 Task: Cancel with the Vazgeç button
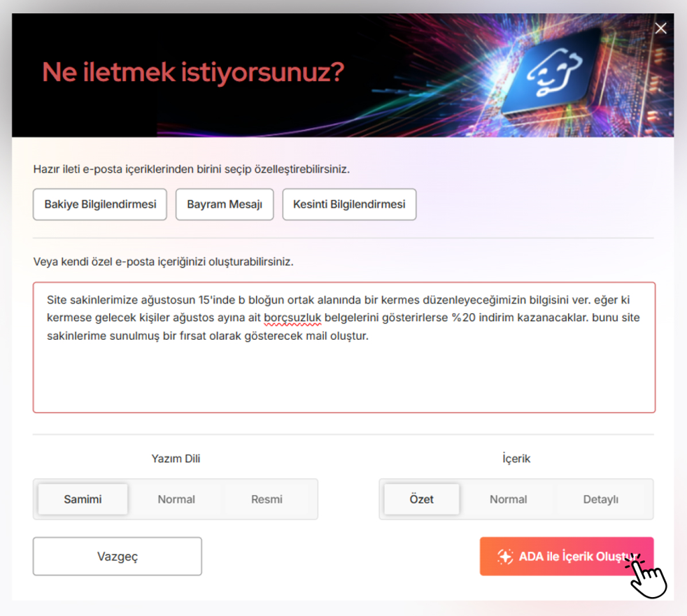[118, 557]
